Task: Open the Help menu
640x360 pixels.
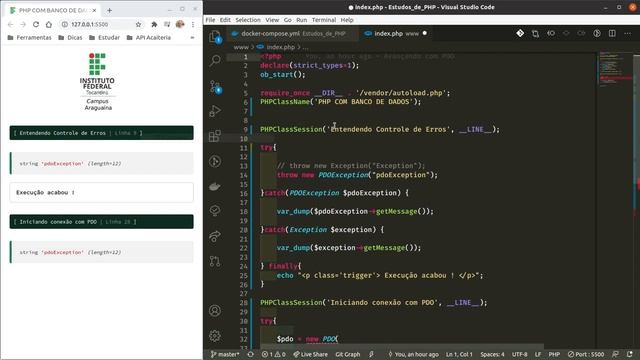Action: click(347, 20)
